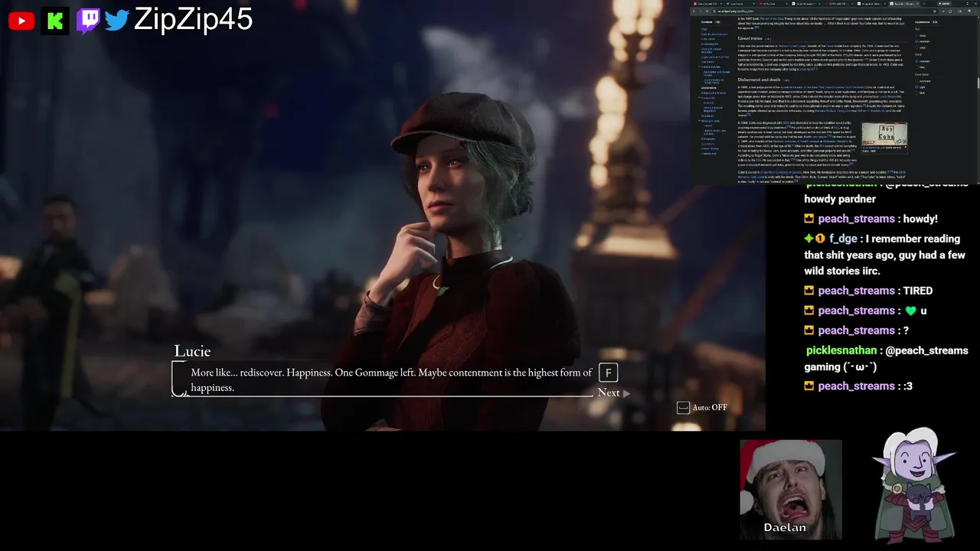980x551 pixels.
Task: Click the key icon beside Auto: OFF
Action: (683, 407)
